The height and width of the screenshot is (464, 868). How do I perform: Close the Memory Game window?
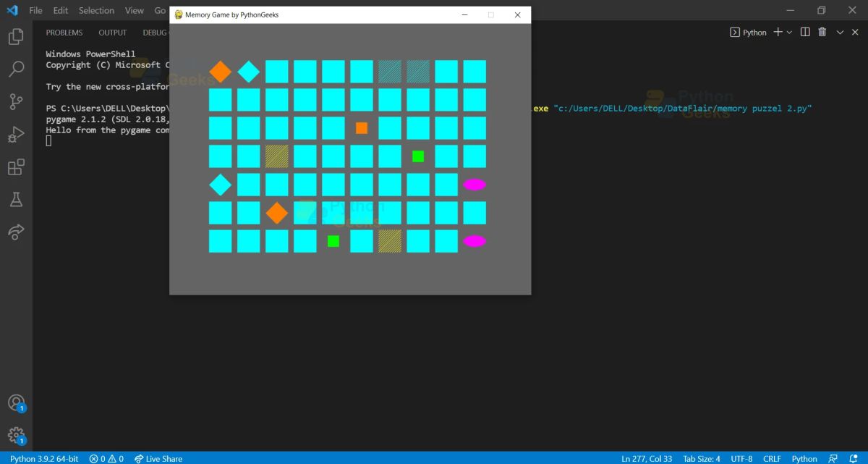[x=517, y=14]
